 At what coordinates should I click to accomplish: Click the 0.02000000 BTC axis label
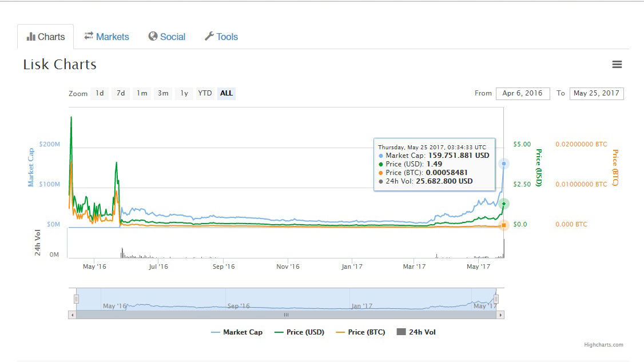point(581,144)
